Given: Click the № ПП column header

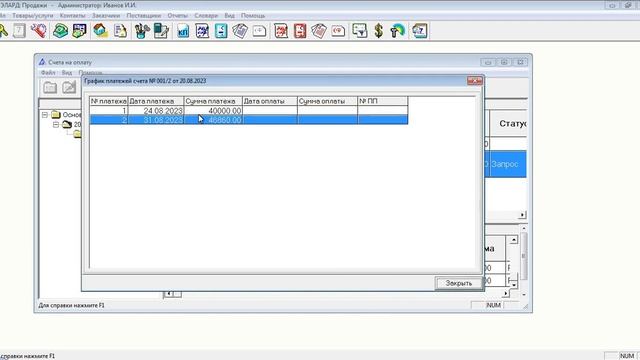Looking at the screenshot, I should click(383, 101).
